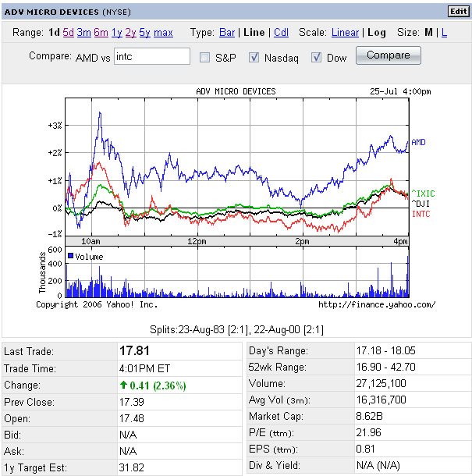Click the 1y Target Est value 31.82
Image resolution: width=472 pixels, height=476 pixels.
pyautogui.click(x=132, y=467)
